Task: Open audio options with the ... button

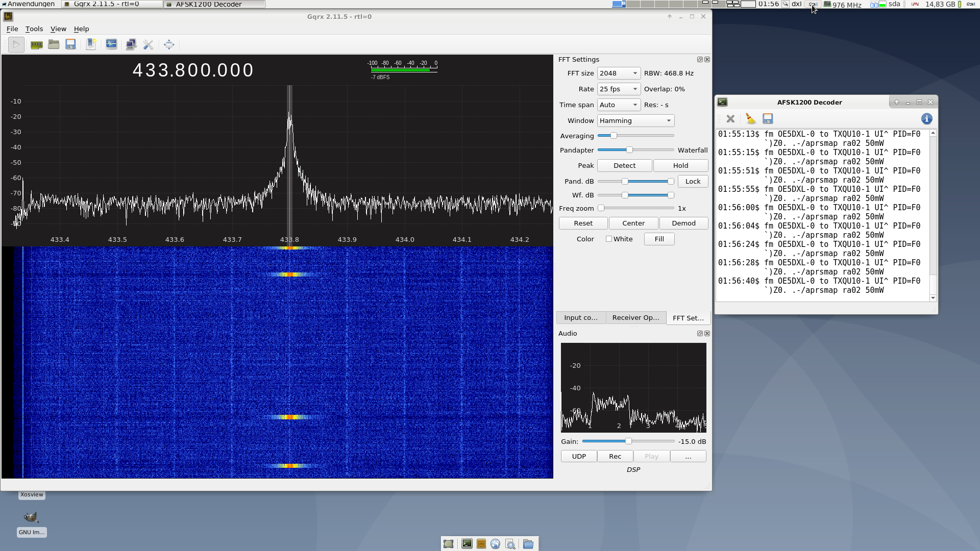Action: (x=688, y=457)
